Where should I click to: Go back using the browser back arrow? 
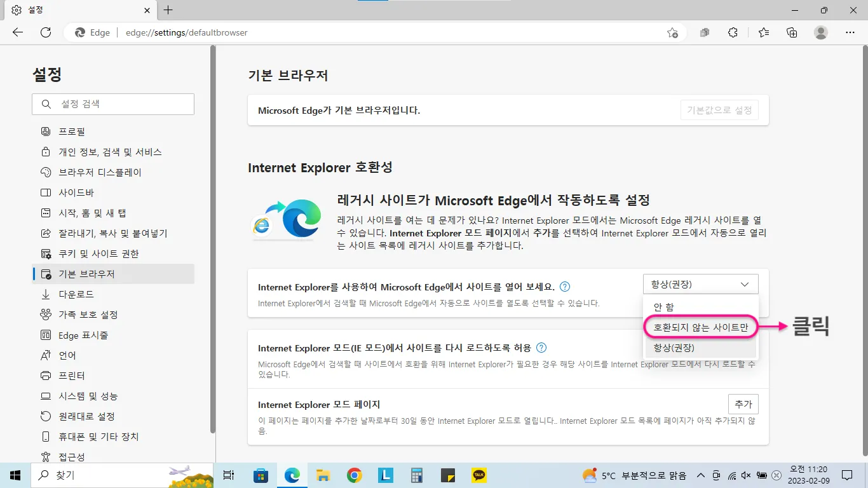[x=18, y=32]
